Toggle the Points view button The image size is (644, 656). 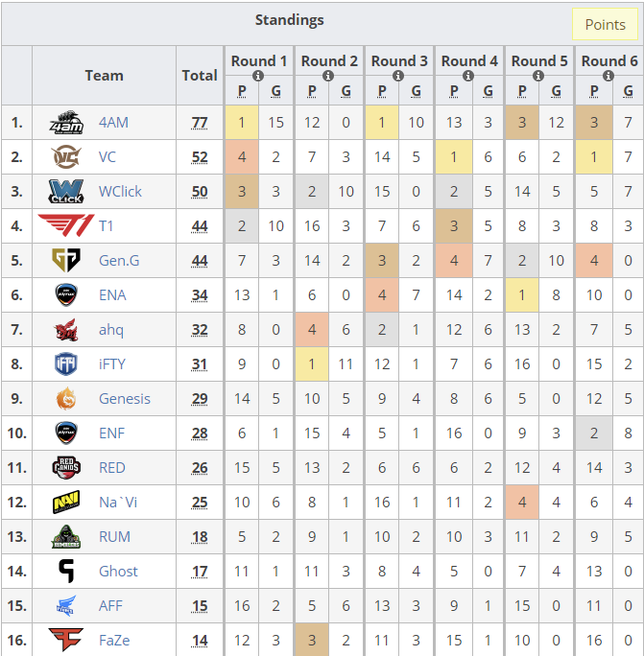(x=605, y=24)
